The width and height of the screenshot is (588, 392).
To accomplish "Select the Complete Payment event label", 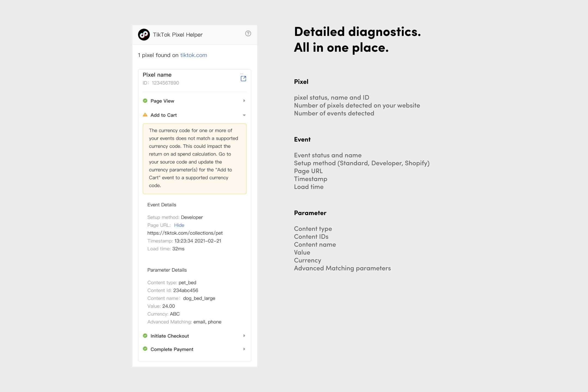I will pyautogui.click(x=172, y=349).
